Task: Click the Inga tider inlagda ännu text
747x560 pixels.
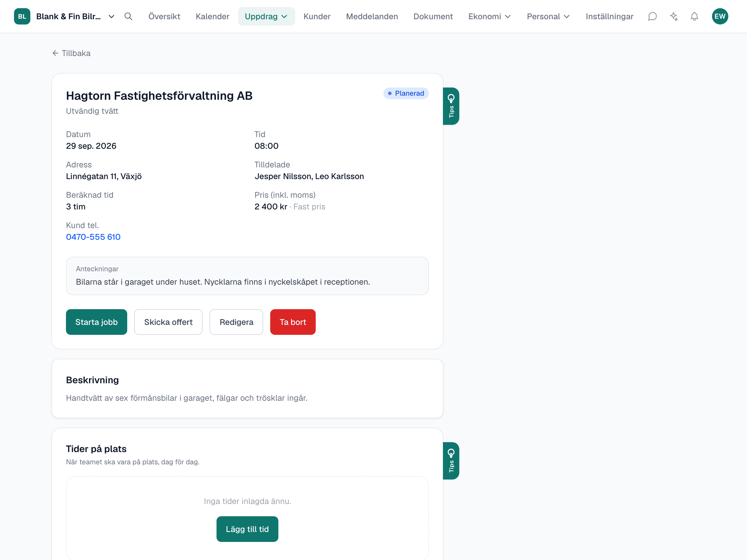Action: [x=247, y=501]
